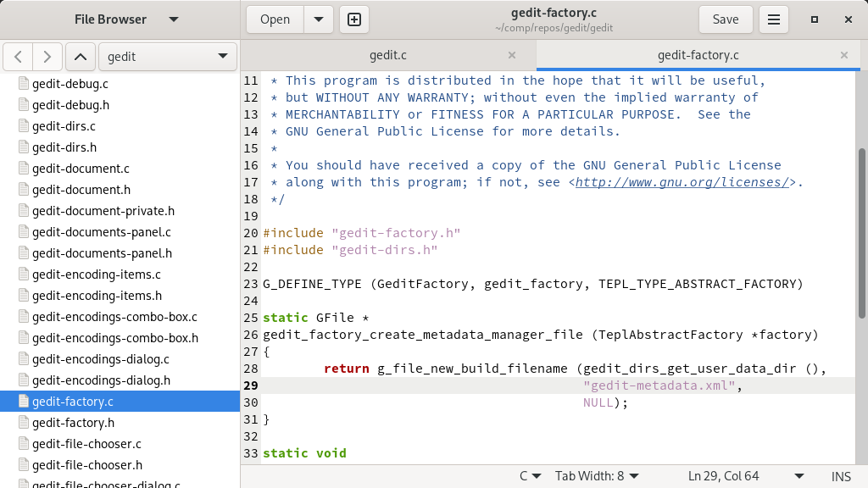The height and width of the screenshot is (488, 868).
Task: Go forward in file browser history
Action: click(47, 57)
